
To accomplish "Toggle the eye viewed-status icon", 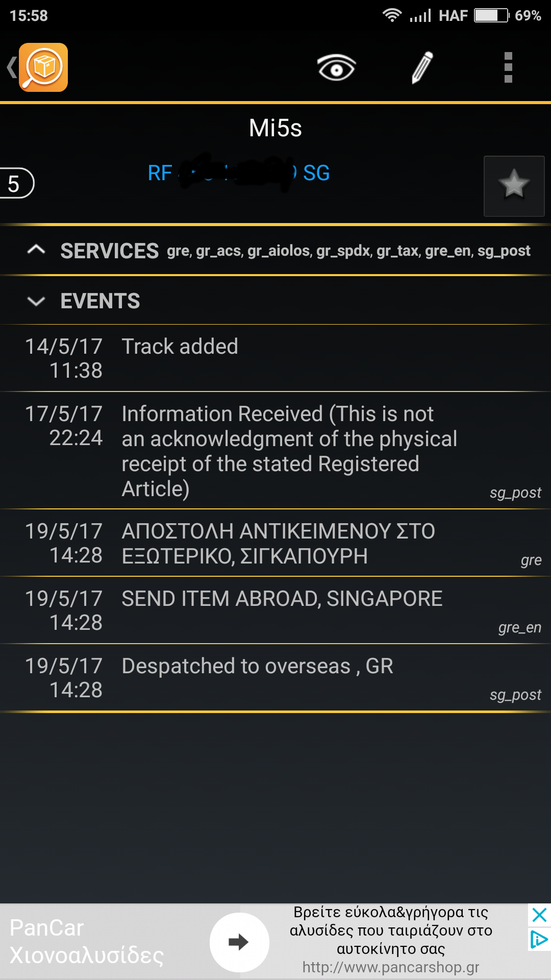I will pyautogui.click(x=336, y=67).
